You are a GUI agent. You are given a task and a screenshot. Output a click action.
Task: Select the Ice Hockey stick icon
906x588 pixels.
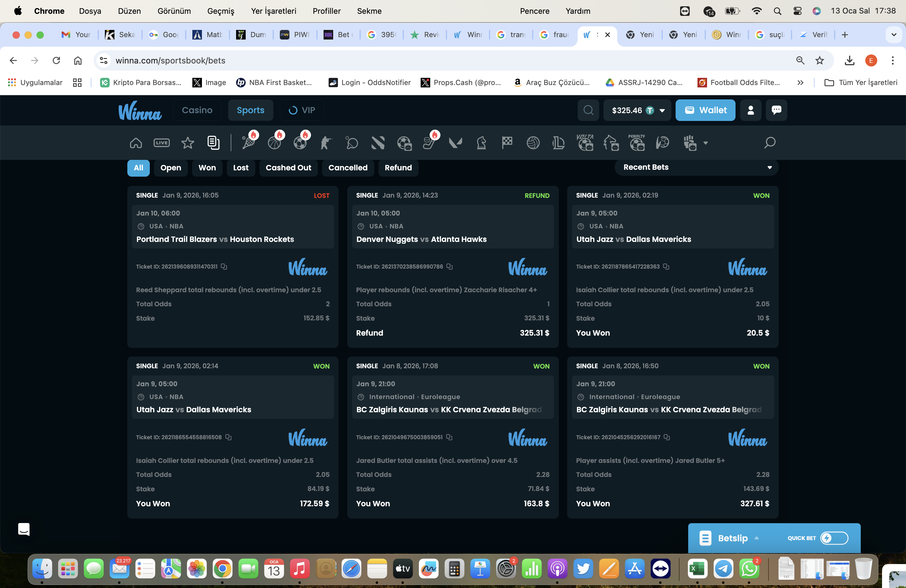coord(430,143)
